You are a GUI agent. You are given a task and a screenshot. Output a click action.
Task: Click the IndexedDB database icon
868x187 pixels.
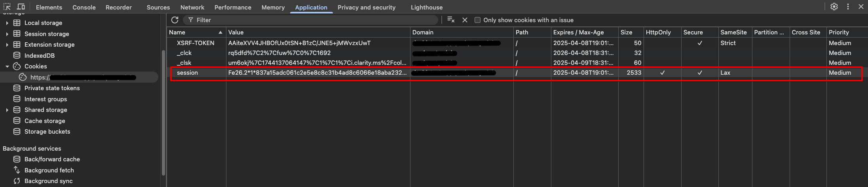pyautogui.click(x=17, y=55)
